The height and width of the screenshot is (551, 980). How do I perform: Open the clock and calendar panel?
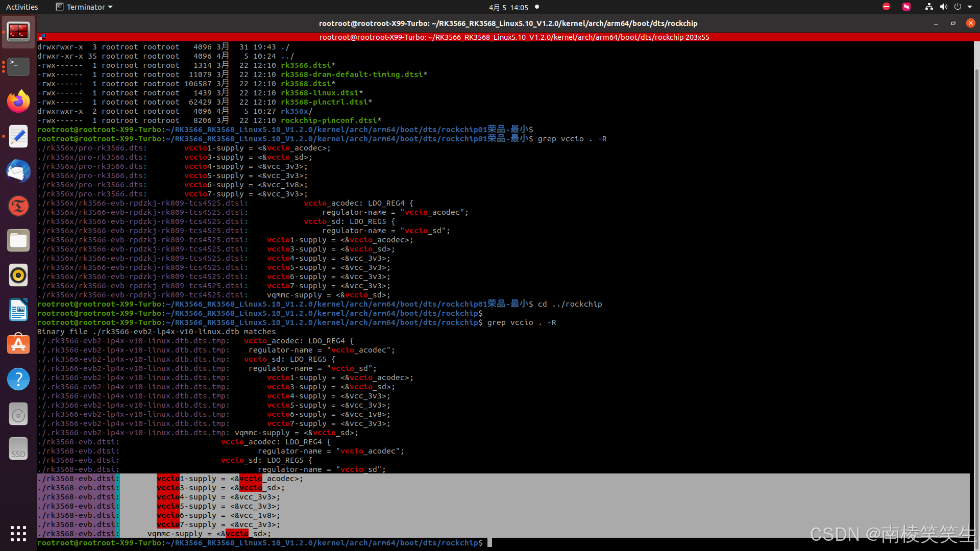pyautogui.click(x=508, y=7)
